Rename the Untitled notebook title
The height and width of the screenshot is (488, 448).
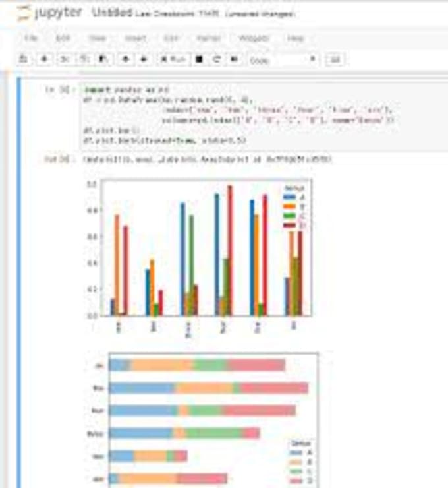tap(112, 13)
